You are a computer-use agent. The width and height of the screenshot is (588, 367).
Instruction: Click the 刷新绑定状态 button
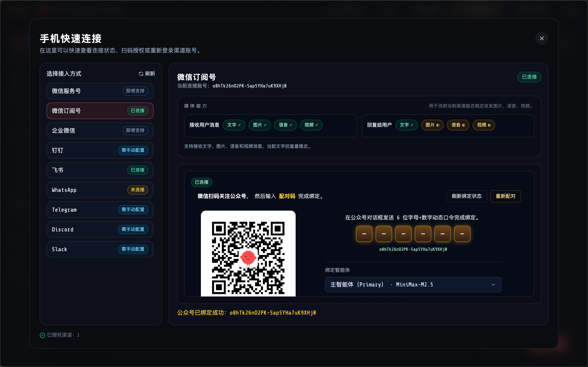coord(467,196)
